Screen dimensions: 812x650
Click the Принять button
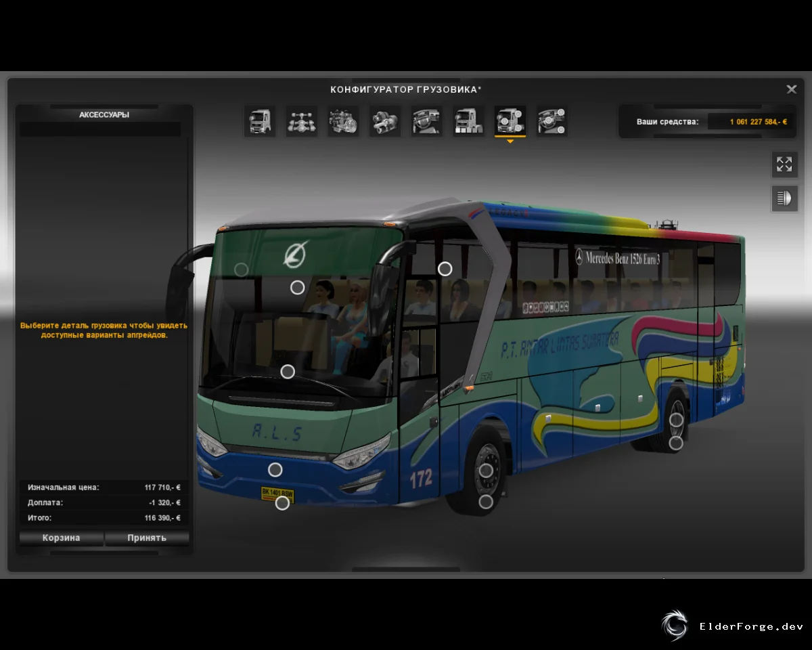point(147,538)
